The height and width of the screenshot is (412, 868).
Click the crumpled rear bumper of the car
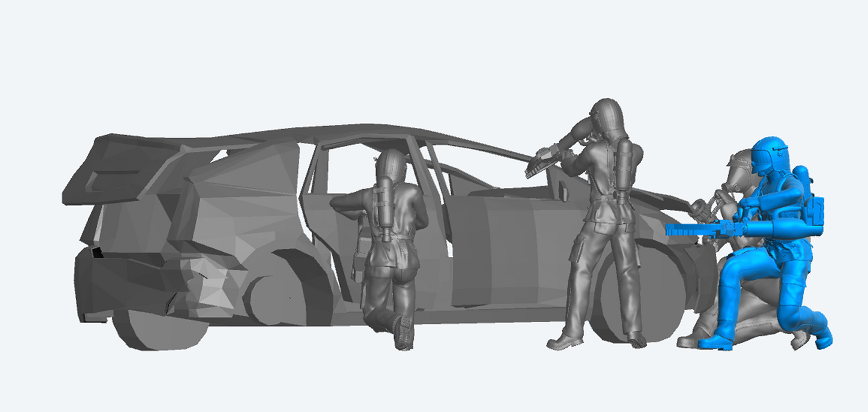point(120,282)
